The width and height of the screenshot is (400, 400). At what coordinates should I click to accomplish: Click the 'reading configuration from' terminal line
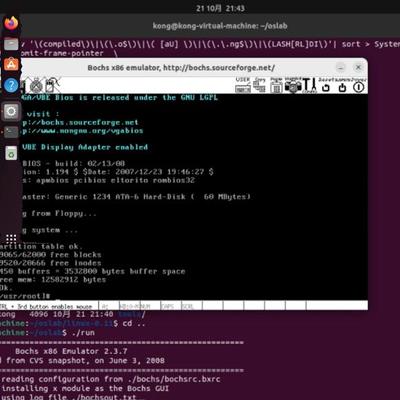coord(111,379)
